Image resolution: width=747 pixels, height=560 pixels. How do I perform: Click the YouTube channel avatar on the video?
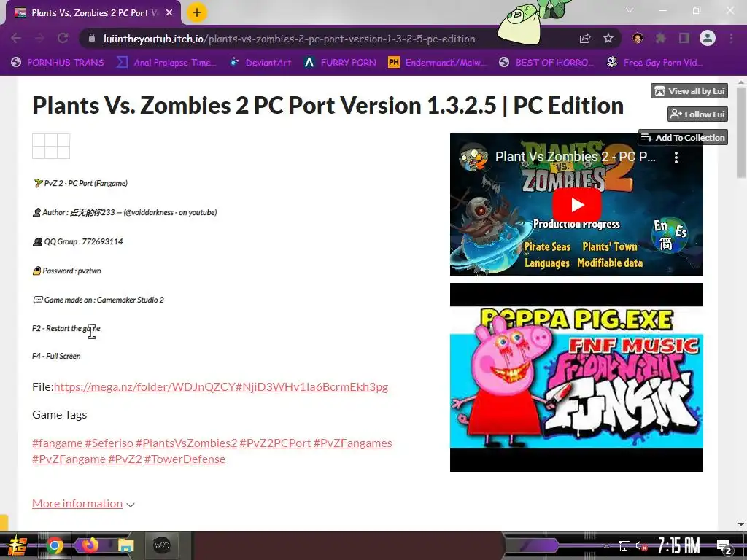tap(473, 157)
